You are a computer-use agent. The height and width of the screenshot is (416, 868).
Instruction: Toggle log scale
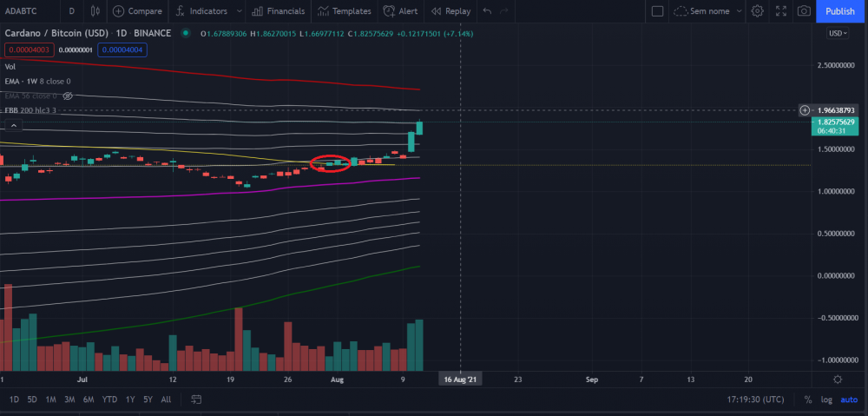(826, 399)
